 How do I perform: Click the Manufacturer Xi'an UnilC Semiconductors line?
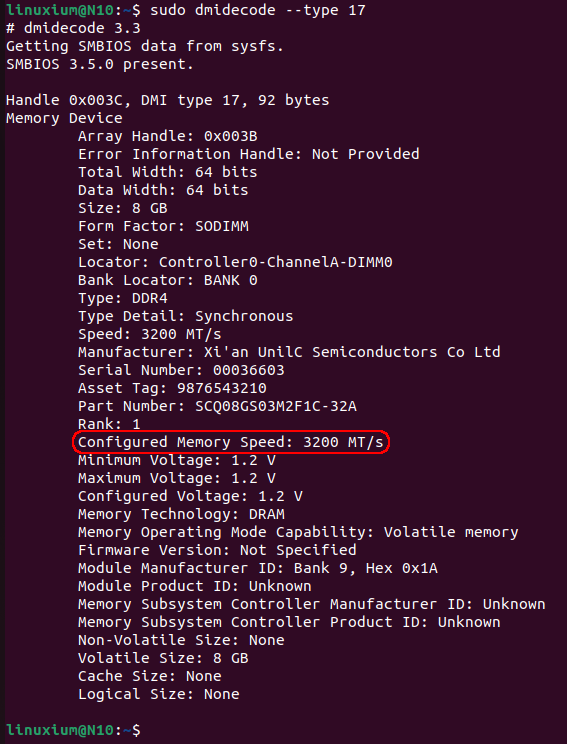pos(289,352)
